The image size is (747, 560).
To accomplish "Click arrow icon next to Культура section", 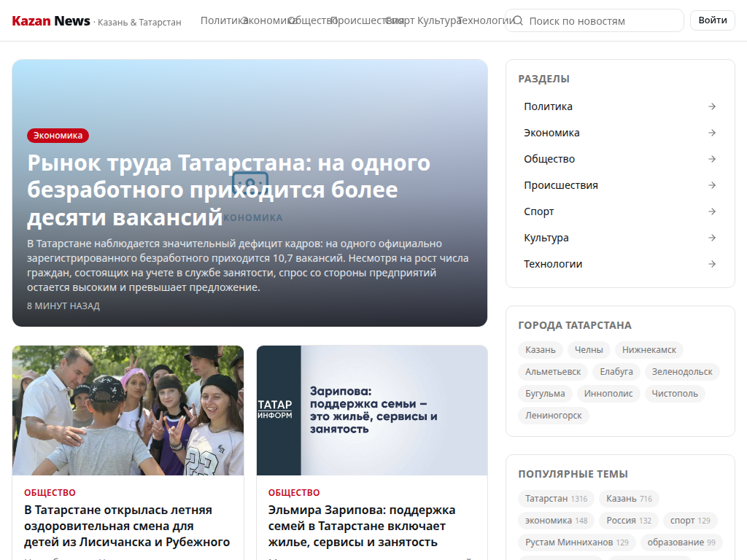I will tap(712, 237).
